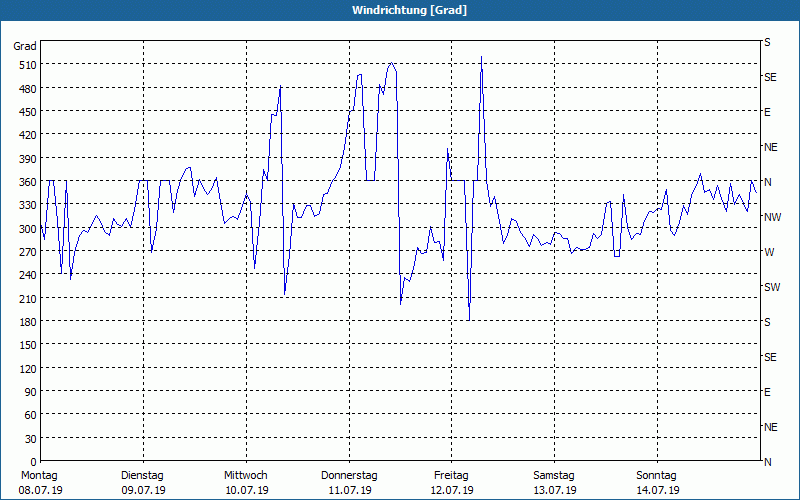This screenshot has height=500, width=800.
Task: Select the Sonntag 14.07.19 date label
Action: coord(657,483)
